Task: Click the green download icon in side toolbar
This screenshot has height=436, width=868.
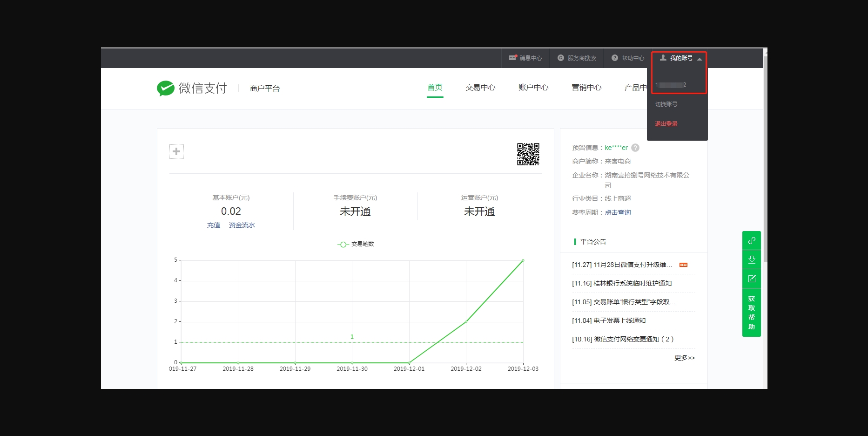Action: point(751,259)
